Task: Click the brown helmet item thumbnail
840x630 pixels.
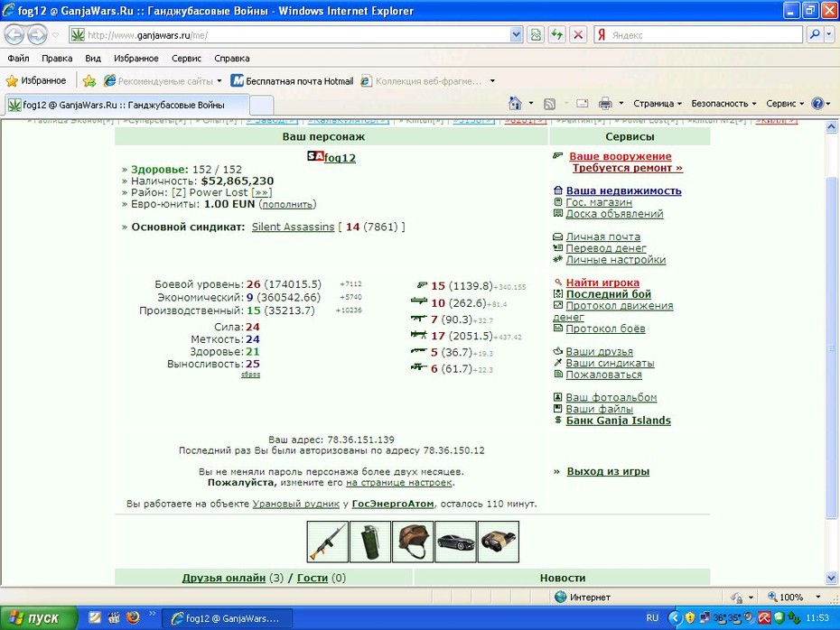Action: coord(413,542)
